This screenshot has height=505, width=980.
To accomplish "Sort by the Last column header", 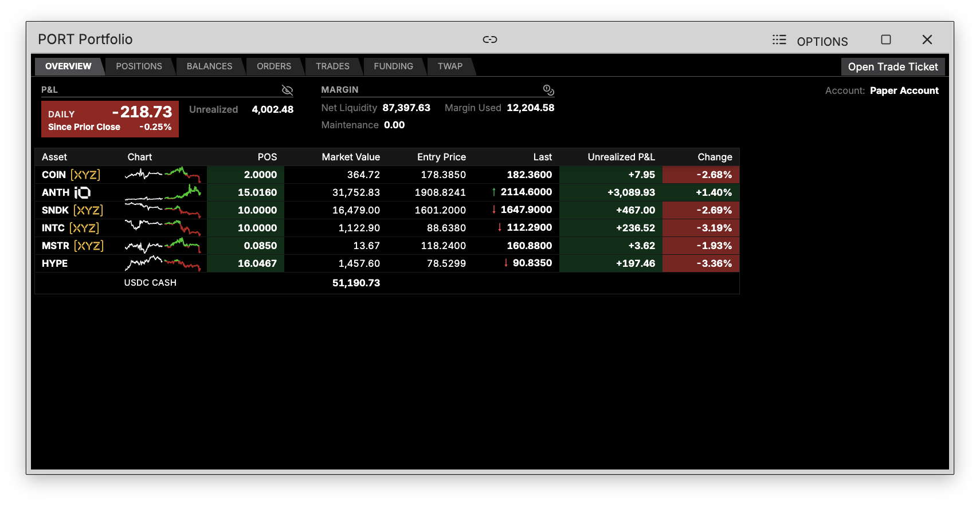I will coord(542,157).
